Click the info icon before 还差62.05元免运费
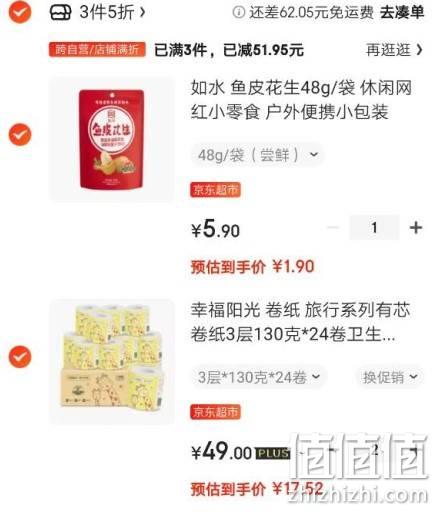Image resolution: width=437 pixels, height=512 pixels. (238, 13)
